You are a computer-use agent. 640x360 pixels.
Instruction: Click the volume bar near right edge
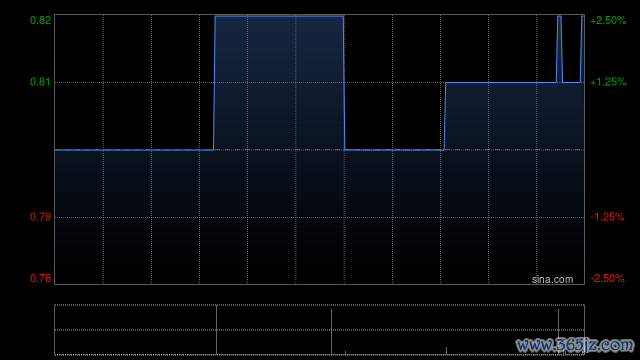coord(558,332)
